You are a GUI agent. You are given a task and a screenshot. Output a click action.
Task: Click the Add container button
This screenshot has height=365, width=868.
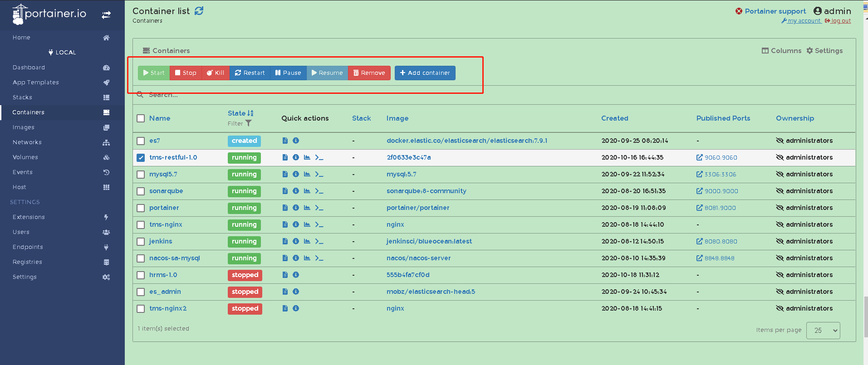pos(425,73)
